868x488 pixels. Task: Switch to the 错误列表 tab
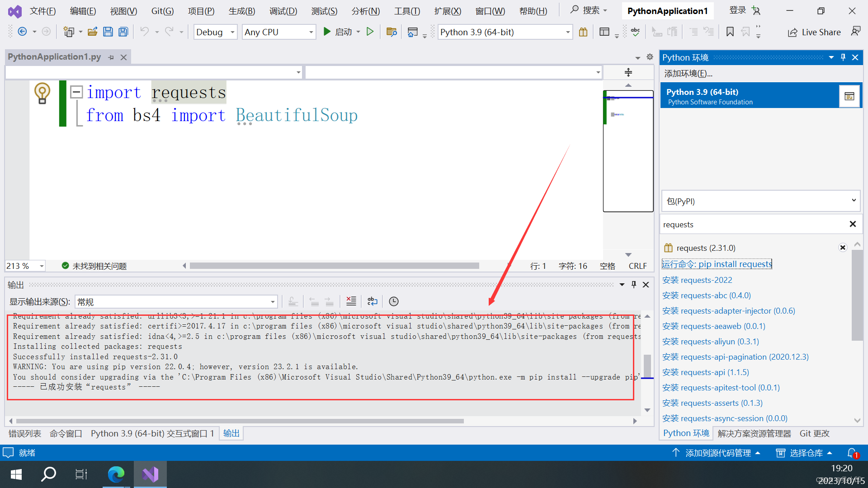(25, 433)
